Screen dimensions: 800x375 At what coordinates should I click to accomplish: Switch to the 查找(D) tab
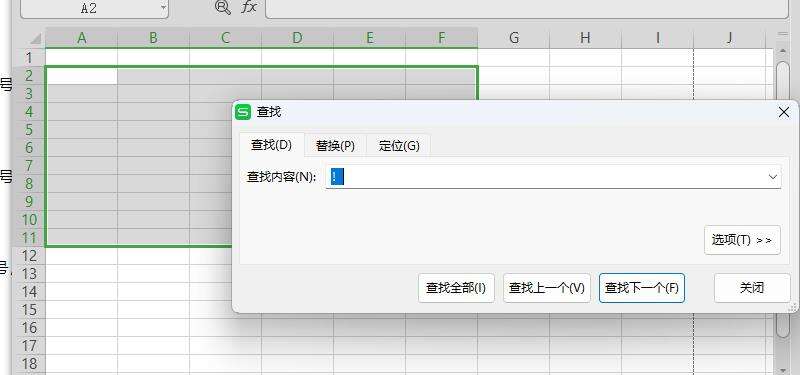[x=271, y=145]
